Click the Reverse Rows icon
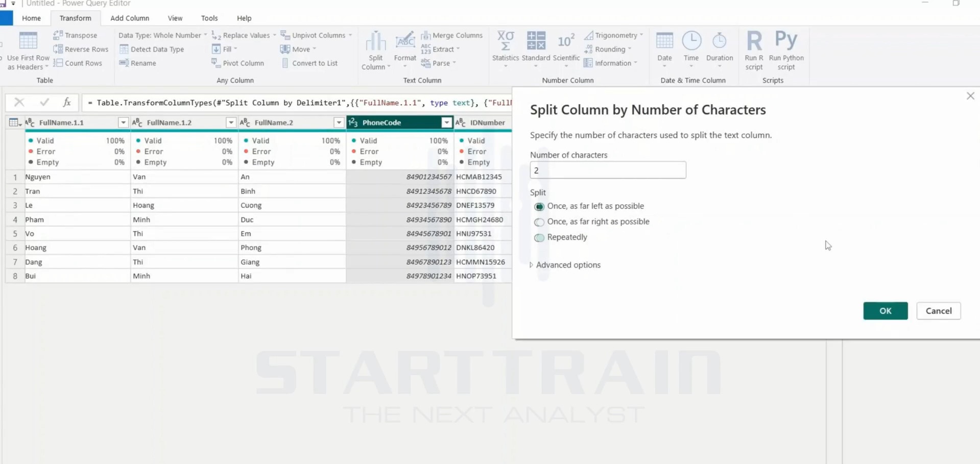 (58, 49)
